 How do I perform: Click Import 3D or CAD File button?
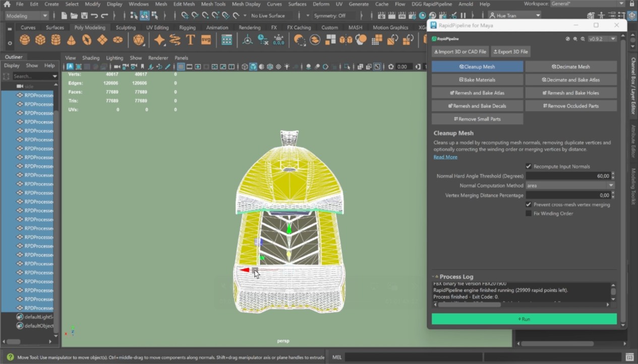(460, 51)
